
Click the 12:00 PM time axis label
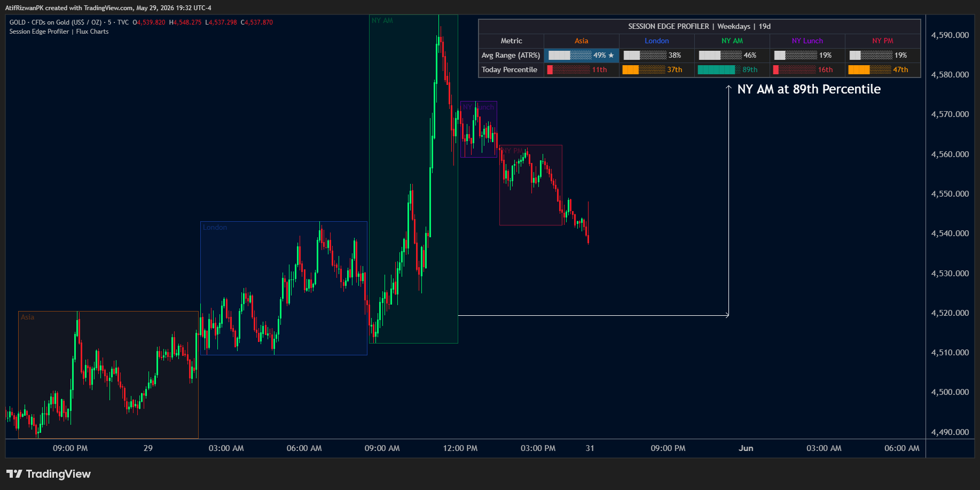point(460,448)
